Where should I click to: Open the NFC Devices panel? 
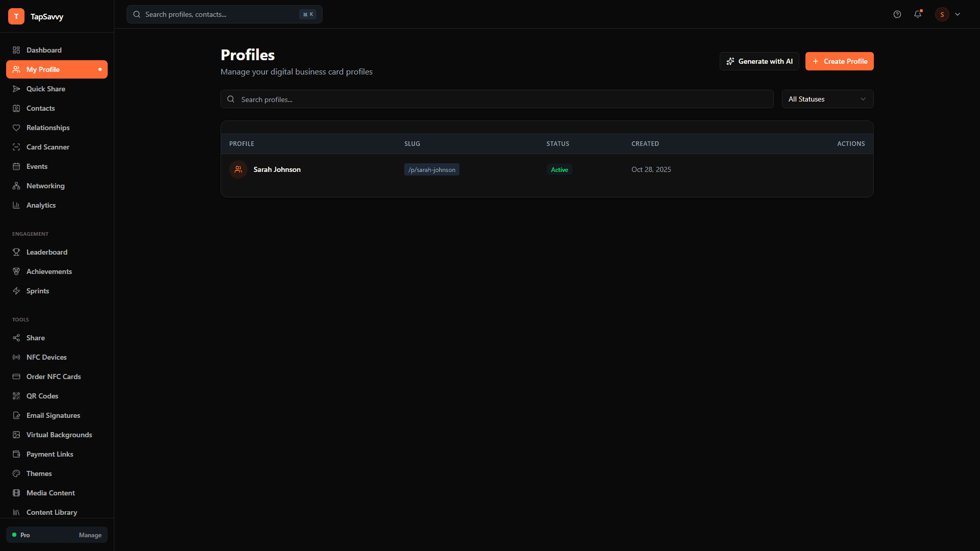pos(46,357)
